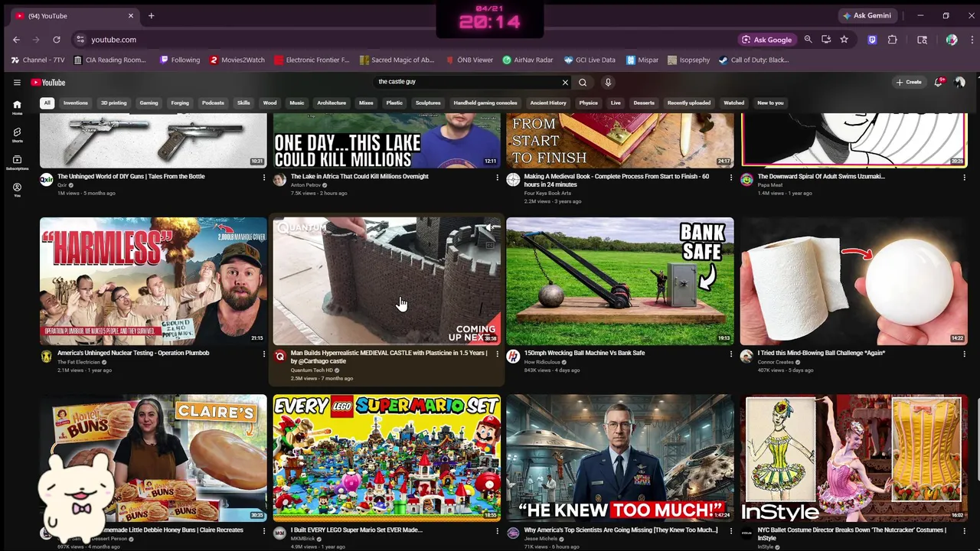Open 'Why America's Top Scientists Are Going Missing' title
The width and height of the screenshot is (980, 551).
621,530
